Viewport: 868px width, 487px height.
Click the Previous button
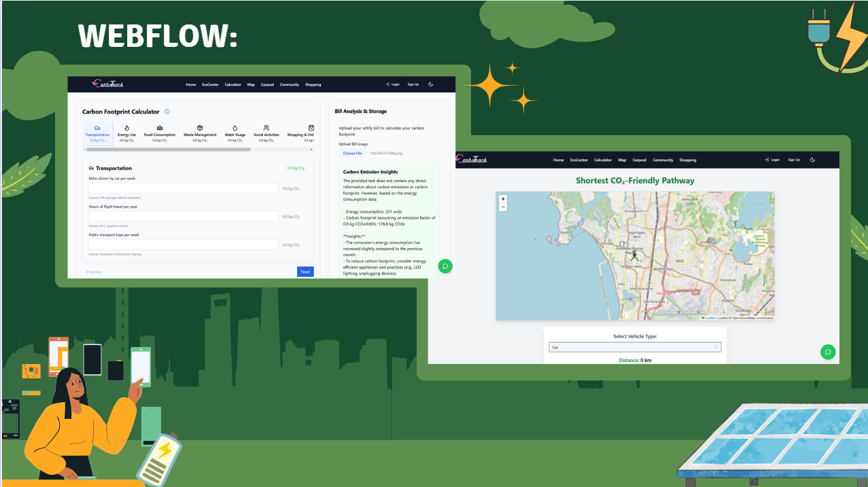pyautogui.click(x=94, y=272)
